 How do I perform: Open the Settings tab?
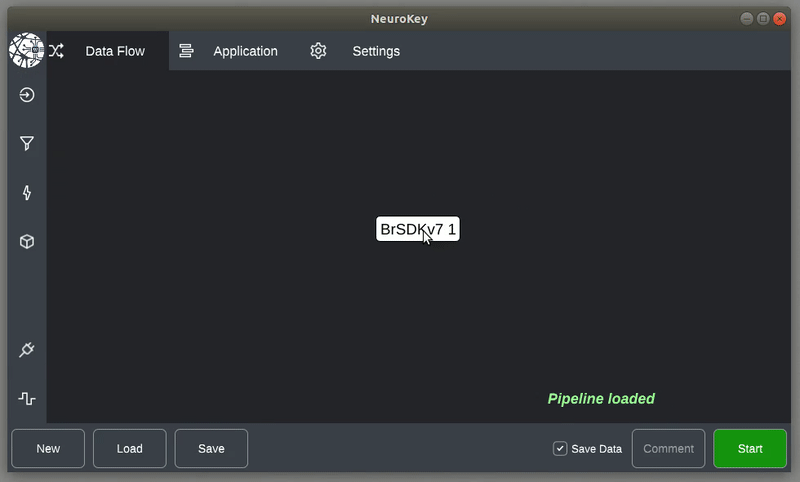[x=376, y=51]
